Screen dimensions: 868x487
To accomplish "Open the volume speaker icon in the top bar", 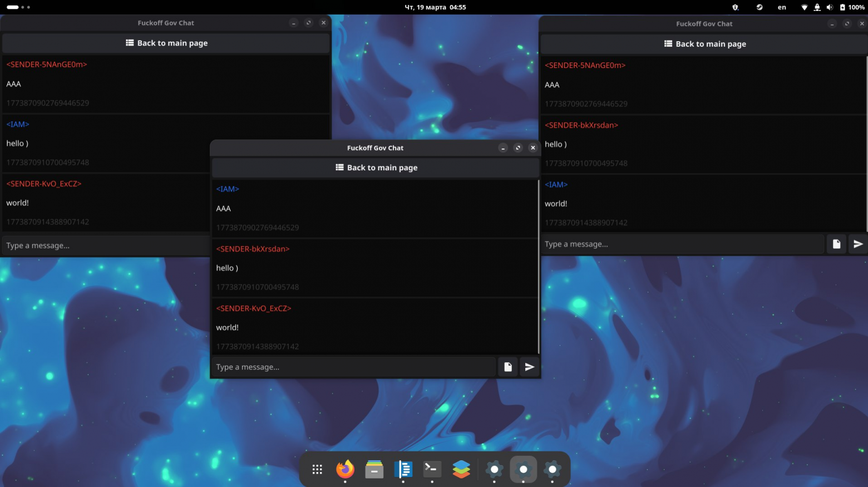I will tap(830, 7).
